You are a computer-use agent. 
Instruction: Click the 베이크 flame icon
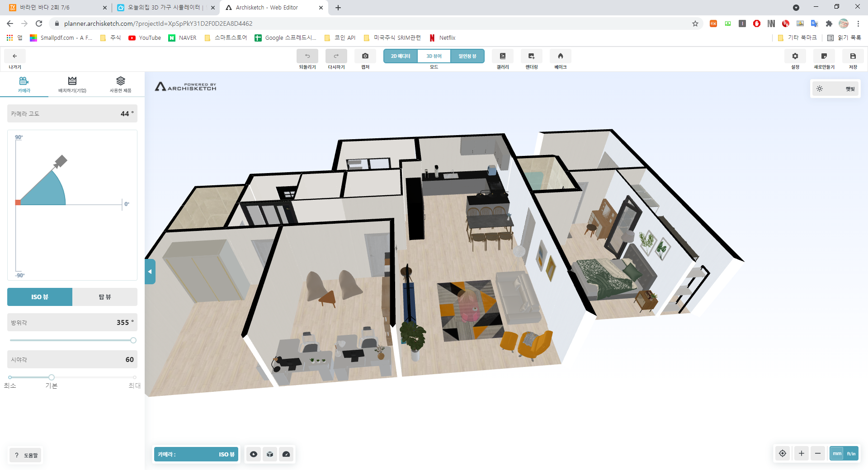pyautogui.click(x=561, y=56)
